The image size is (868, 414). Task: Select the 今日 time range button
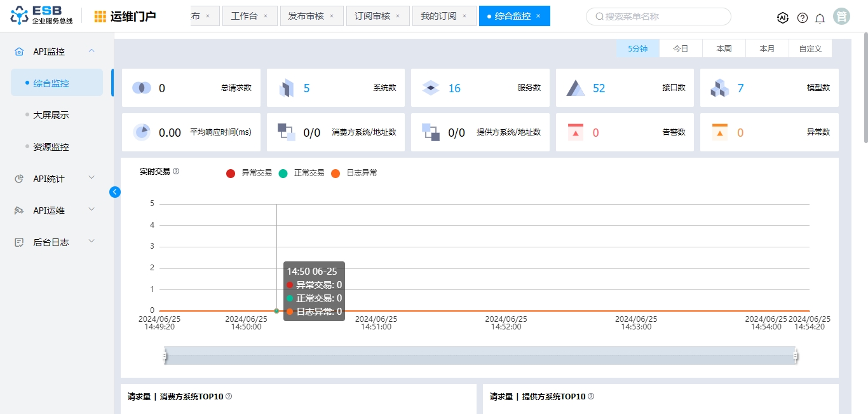(681, 48)
